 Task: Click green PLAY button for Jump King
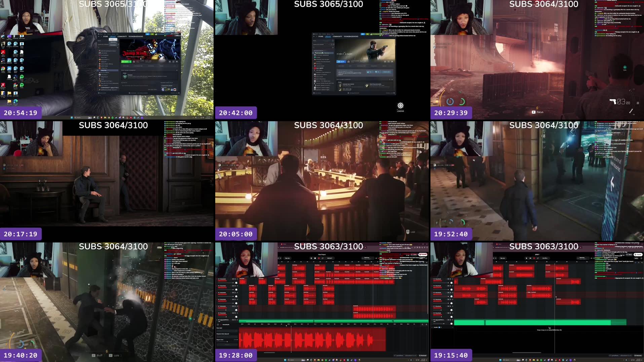click(125, 62)
